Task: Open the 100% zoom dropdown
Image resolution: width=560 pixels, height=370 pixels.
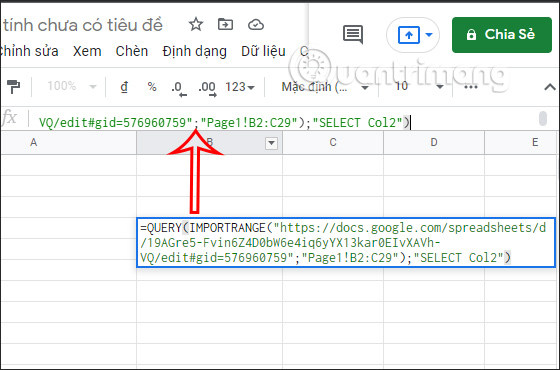Action: (72, 86)
